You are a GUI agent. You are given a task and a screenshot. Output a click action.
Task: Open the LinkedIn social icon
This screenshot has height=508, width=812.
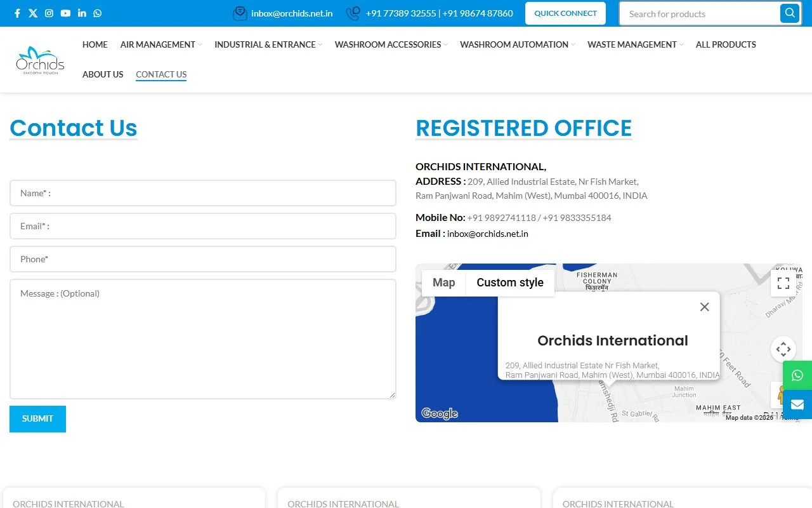[82, 13]
